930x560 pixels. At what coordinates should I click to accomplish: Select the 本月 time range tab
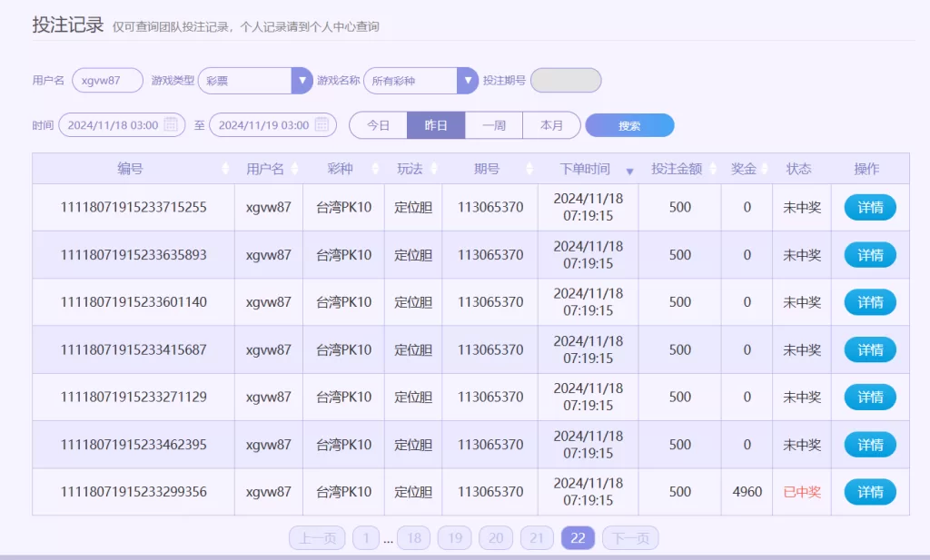551,125
